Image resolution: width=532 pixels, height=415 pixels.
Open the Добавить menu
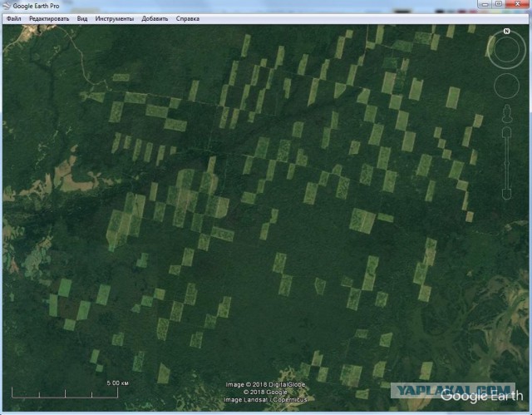click(x=155, y=18)
